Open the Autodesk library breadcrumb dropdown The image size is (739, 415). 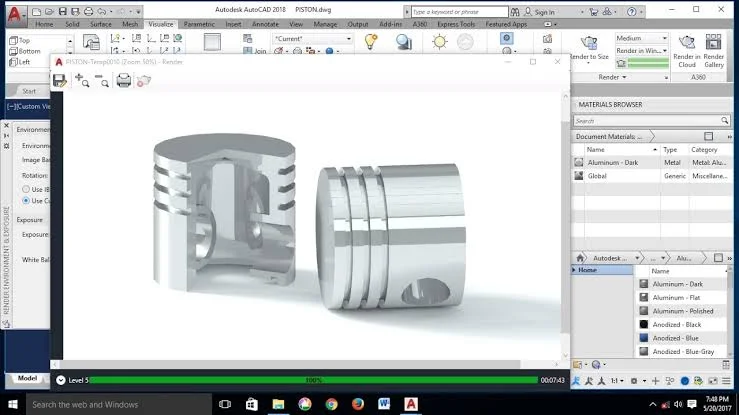637,258
